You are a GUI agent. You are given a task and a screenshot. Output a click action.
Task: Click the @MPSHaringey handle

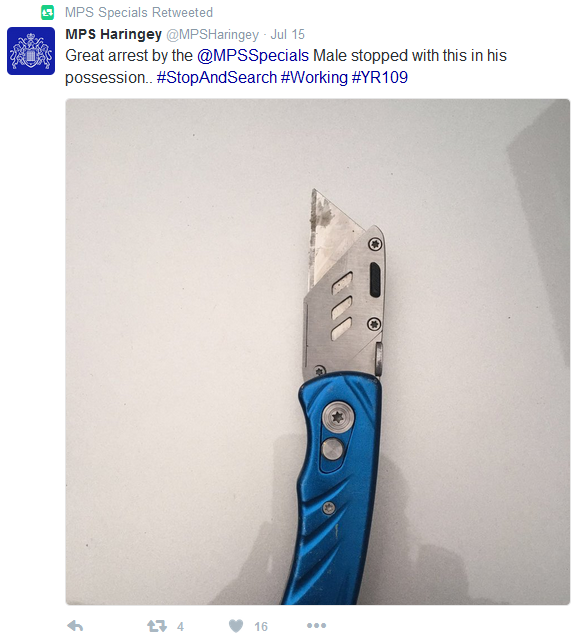[212, 34]
